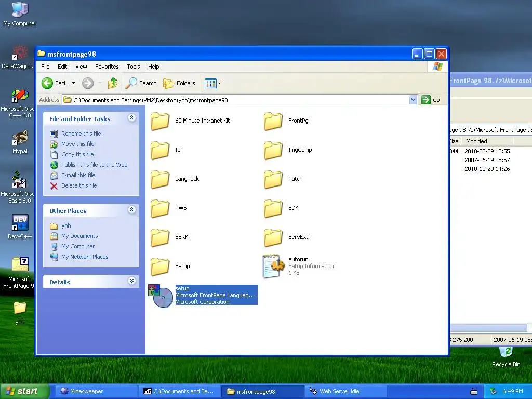Image resolution: width=532 pixels, height=399 pixels.
Task: Select the Microsoft Visual Basic 6.0 shortcut
Action: (18, 188)
